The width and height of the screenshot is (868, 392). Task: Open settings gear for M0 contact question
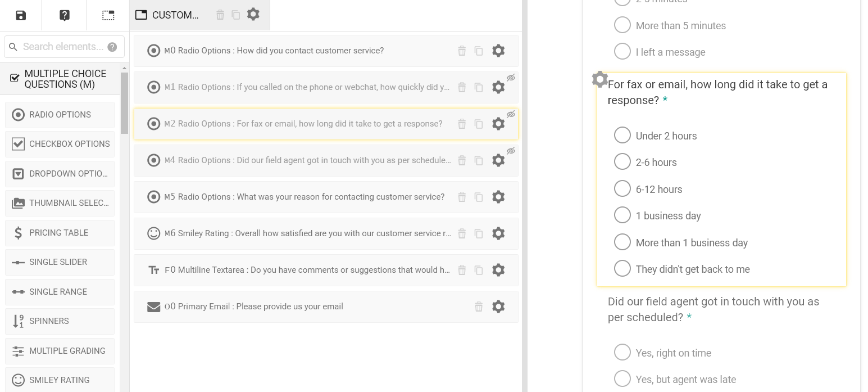(498, 51)
